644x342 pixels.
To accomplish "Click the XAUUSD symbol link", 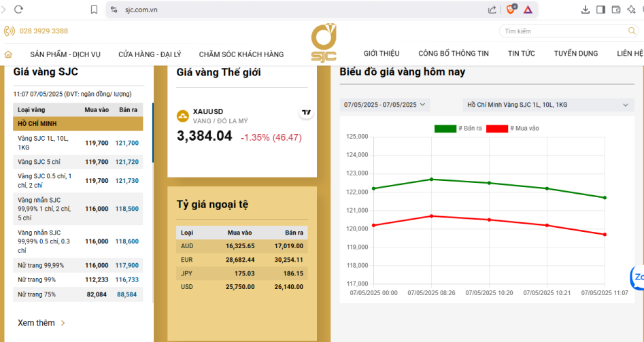I will [x=208, y=112].
